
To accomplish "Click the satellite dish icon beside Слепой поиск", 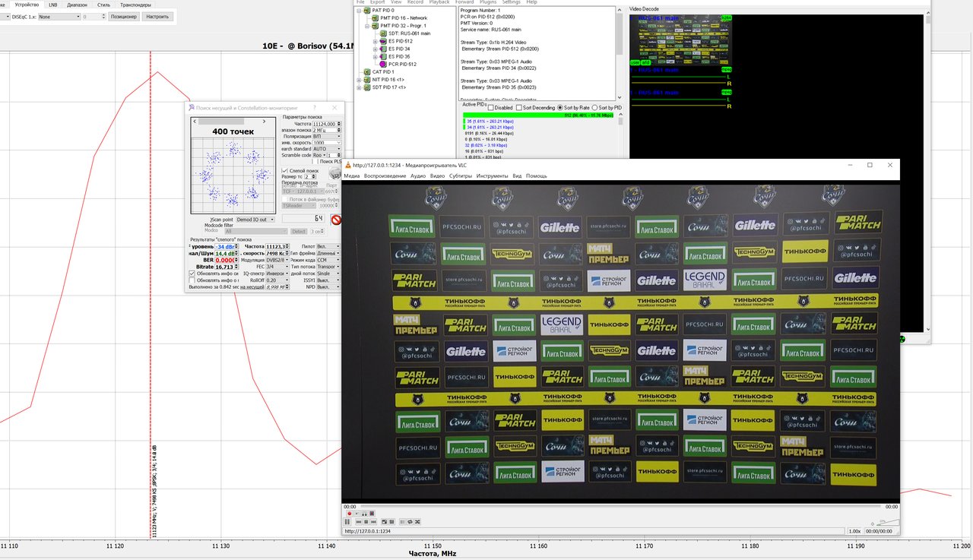I will (335, 172).
